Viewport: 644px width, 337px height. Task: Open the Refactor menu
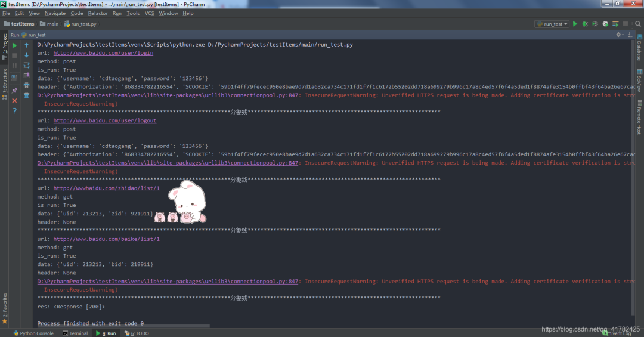click(98, 13)
